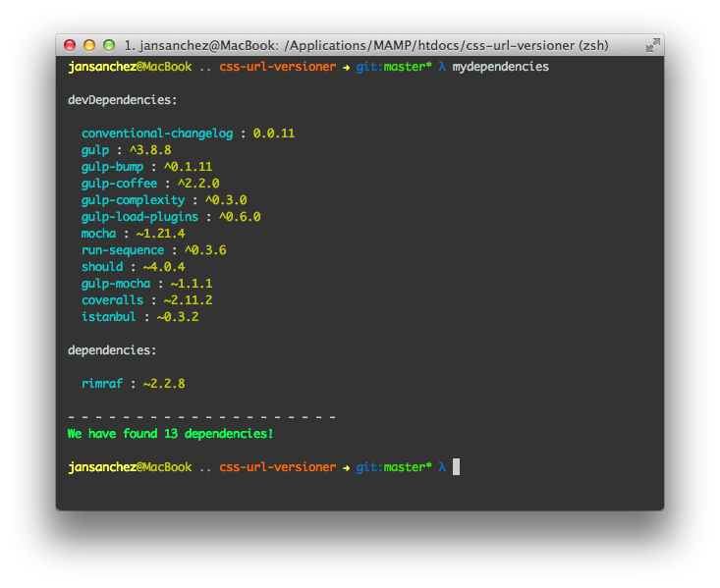Click the 'gulp' package row with ^3.8.8
This screenshot has height=588, width=720.
point(127,150)
